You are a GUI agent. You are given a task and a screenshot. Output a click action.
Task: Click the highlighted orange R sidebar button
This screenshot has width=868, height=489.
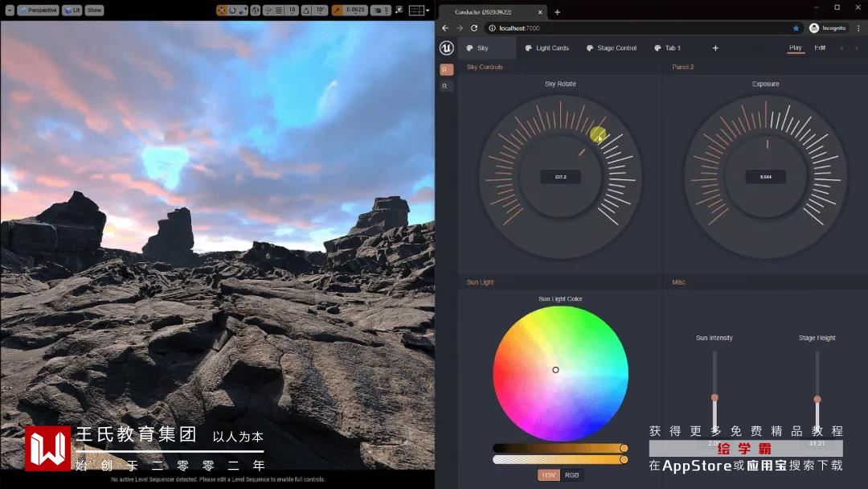[x=446, y=69]
